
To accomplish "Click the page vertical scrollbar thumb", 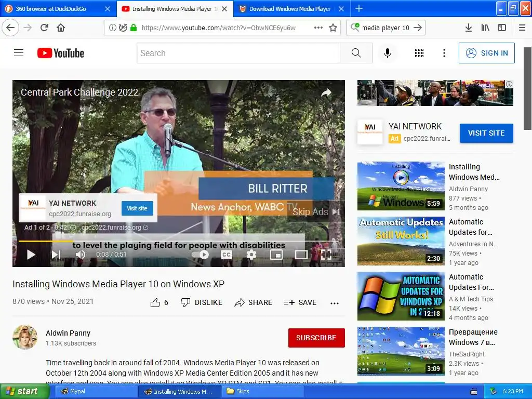I will 528,88.
